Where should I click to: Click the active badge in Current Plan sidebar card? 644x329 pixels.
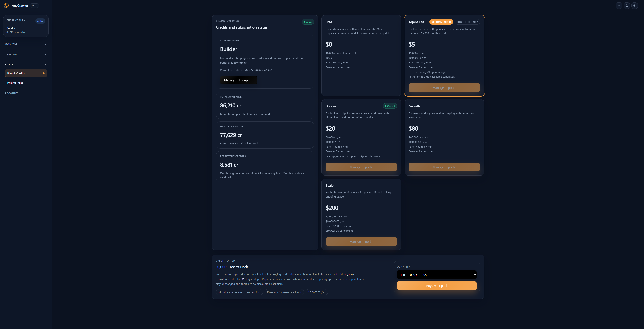click(x=40, y=21)
